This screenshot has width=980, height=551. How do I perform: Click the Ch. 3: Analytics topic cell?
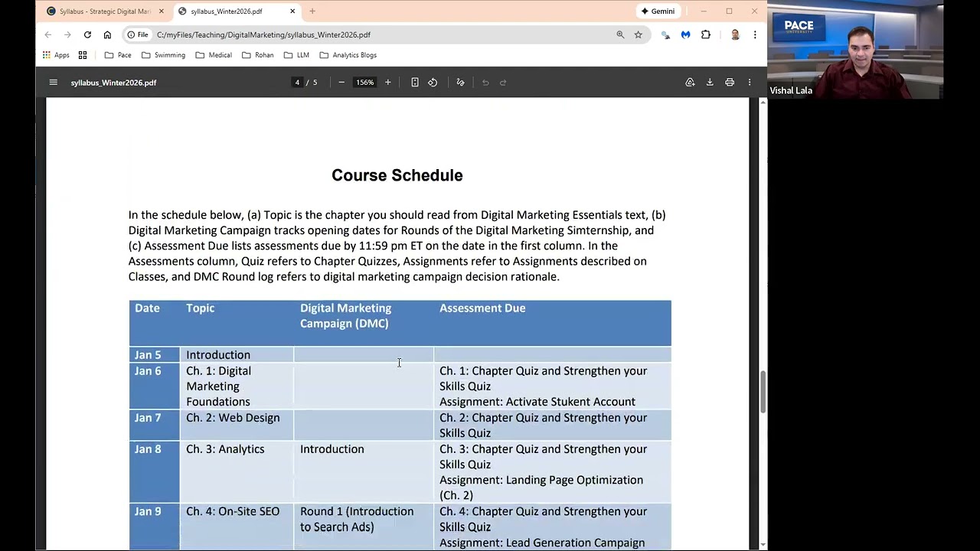click(x=237, y=471)
